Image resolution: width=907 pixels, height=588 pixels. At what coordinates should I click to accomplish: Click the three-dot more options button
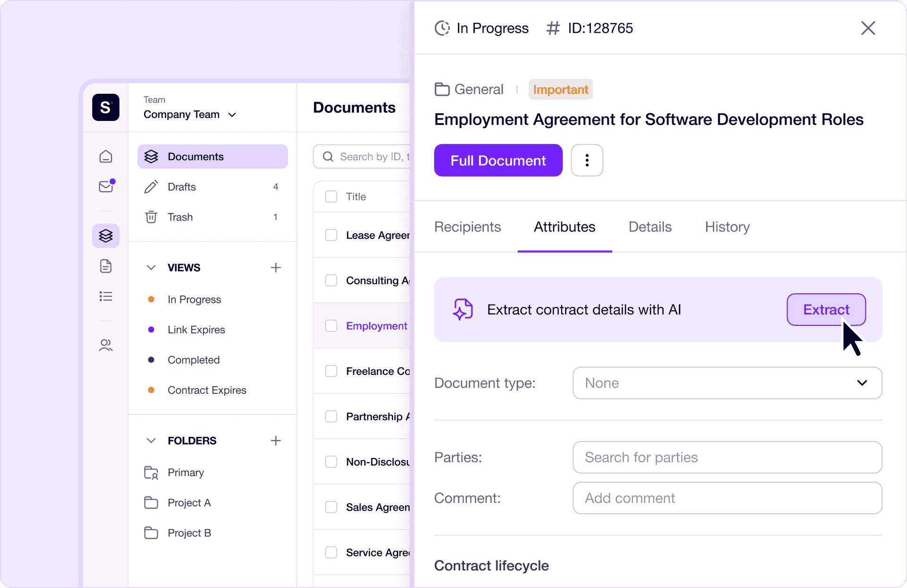(x=587, y=160)
